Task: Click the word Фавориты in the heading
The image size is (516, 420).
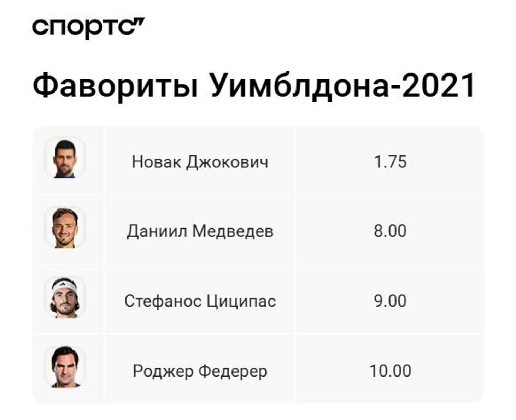Action: [115, 86]
